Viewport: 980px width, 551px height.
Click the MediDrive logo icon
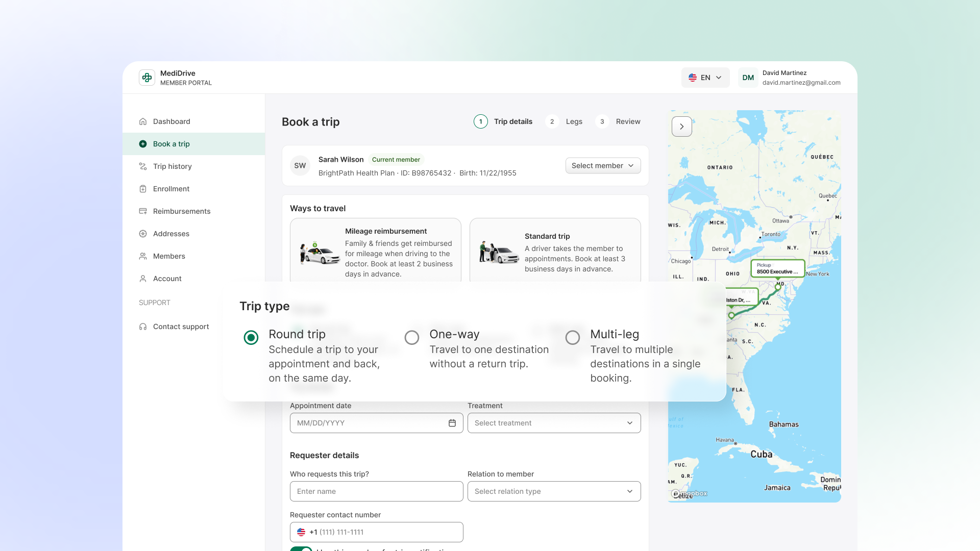tap(147, 78)
